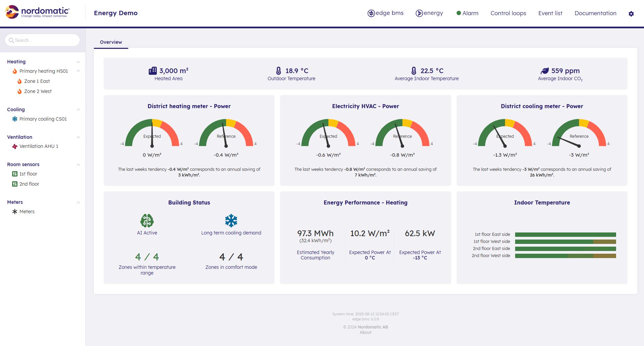
Task: Open Control loops page
Action: pyautogui.click(x=508, y=13)
